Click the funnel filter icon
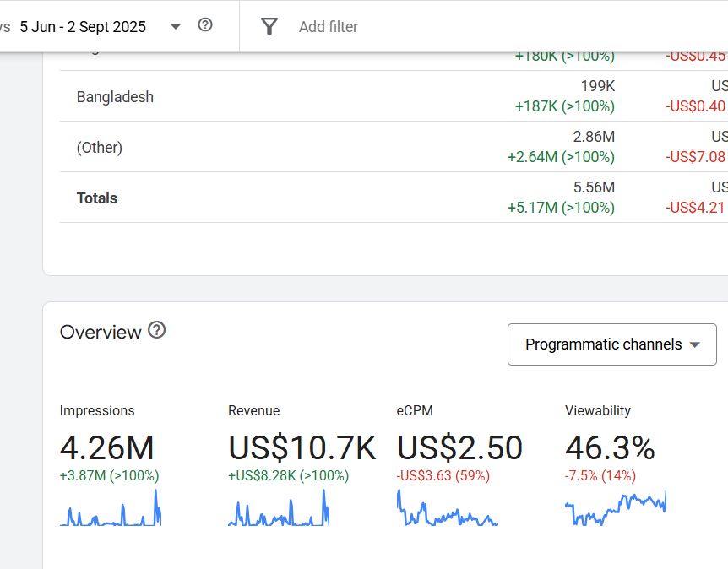The width and height of the screenshot is (728, 569). point(269,26)
